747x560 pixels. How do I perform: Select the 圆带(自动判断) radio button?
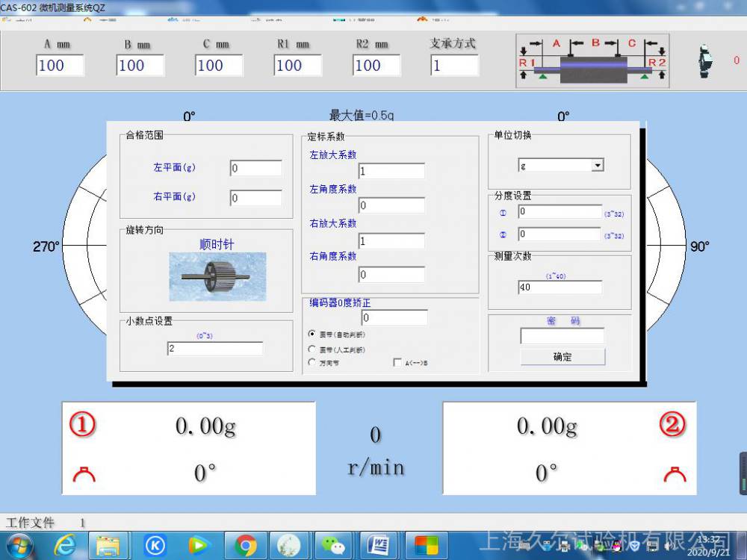click(312, 334)
